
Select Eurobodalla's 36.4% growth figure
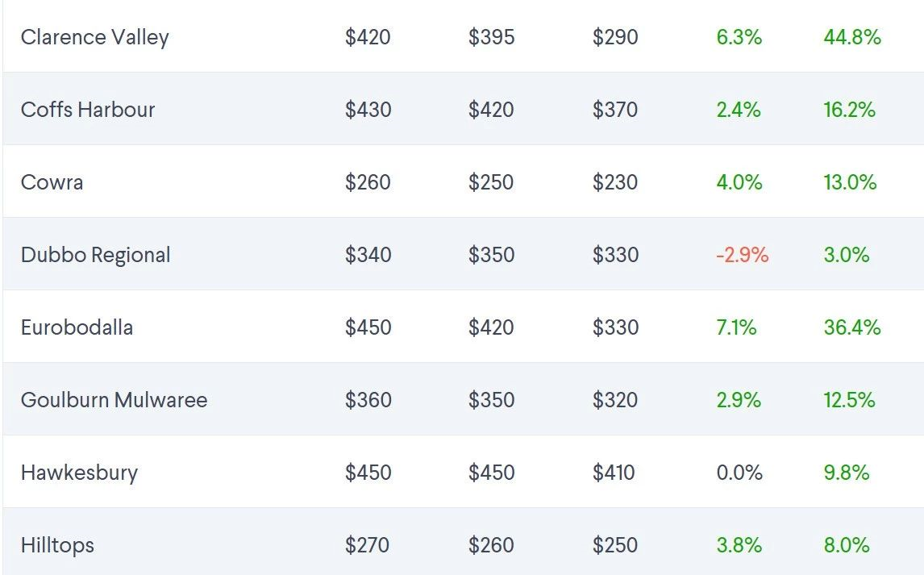click(x=852, y=327)
